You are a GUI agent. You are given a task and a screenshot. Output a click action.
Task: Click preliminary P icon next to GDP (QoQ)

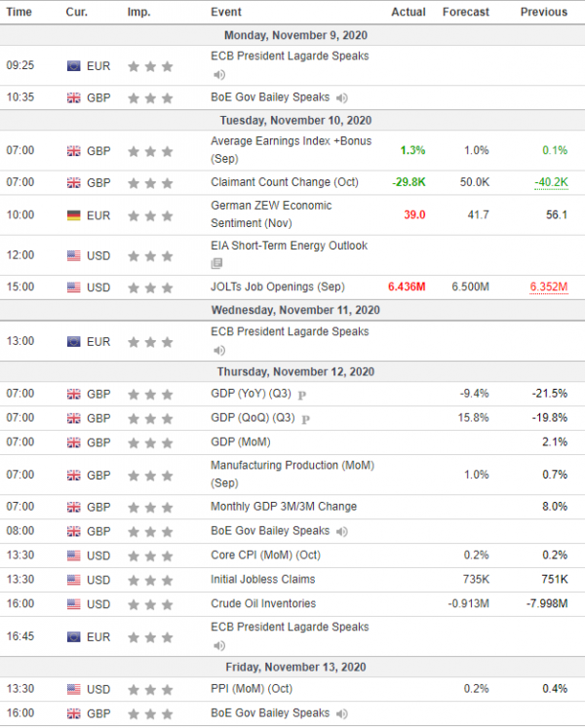click(306, 419)
